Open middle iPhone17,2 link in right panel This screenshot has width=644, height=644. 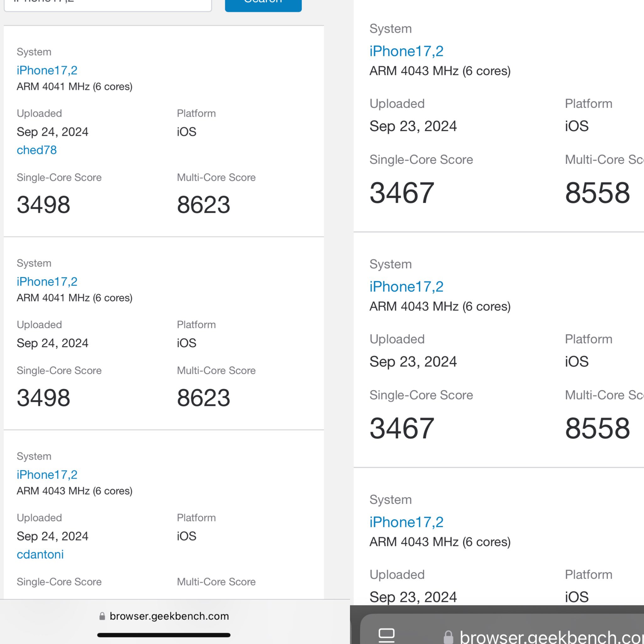(x=406, y=287)
